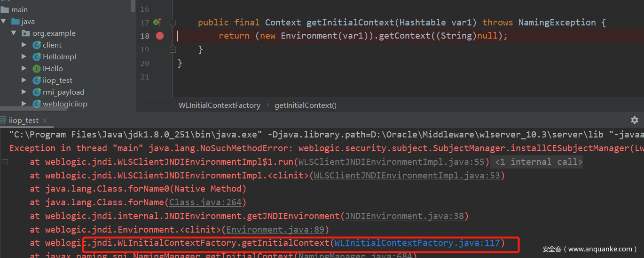Select the iiop_test run tab
This screenshot has height=258, width=644.
coord(24,121)
